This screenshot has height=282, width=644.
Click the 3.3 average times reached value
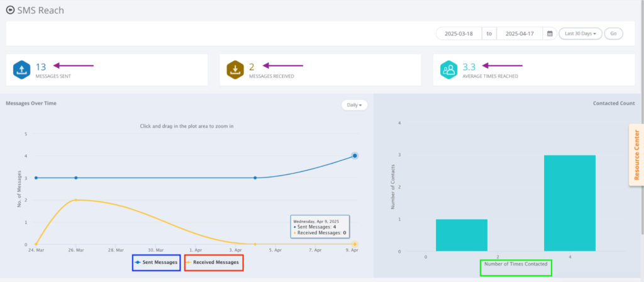coord(469,67)
